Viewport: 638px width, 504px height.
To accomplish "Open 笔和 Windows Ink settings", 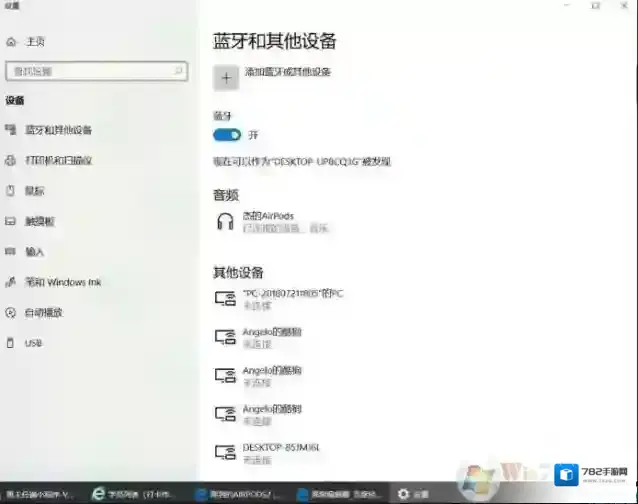I will pyautogui.click(x=53, y=282).
